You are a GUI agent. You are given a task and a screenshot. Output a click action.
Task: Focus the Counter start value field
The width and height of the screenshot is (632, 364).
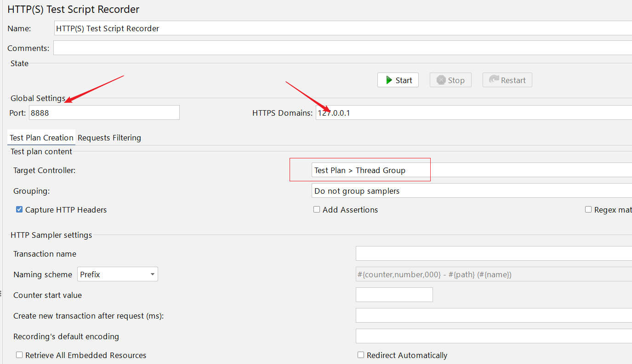[394, 295]
